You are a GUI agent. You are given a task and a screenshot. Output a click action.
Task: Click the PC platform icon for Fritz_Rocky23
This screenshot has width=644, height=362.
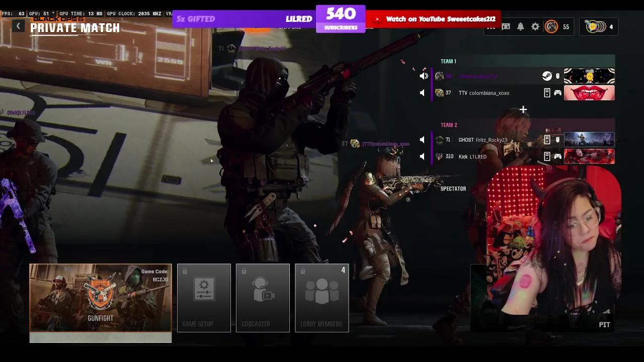pyautogui.click(x=547, y=140)
